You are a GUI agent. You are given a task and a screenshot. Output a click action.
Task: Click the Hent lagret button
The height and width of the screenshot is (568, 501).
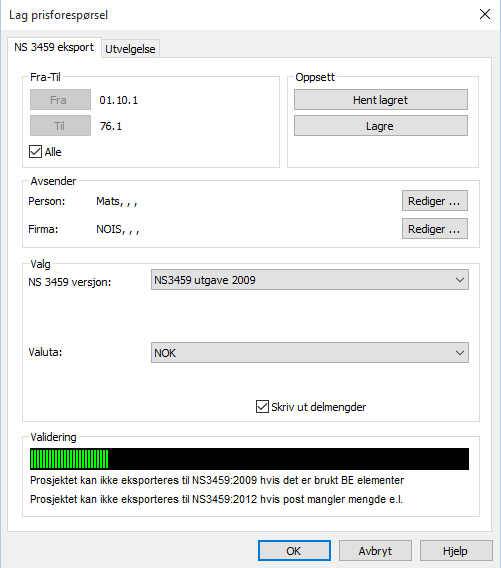[381, 100]
